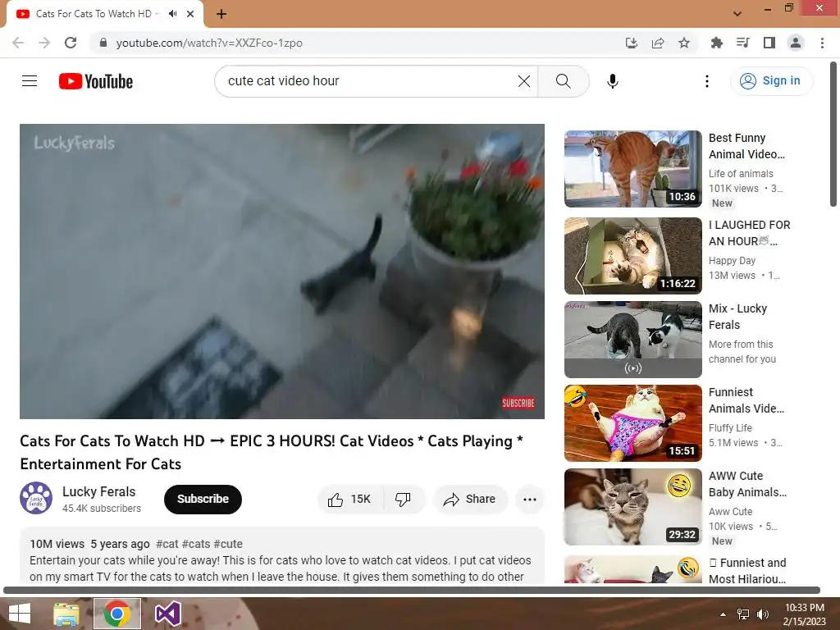840x630 pixels.
Task: Click the Sign in button
Action: 771,81
